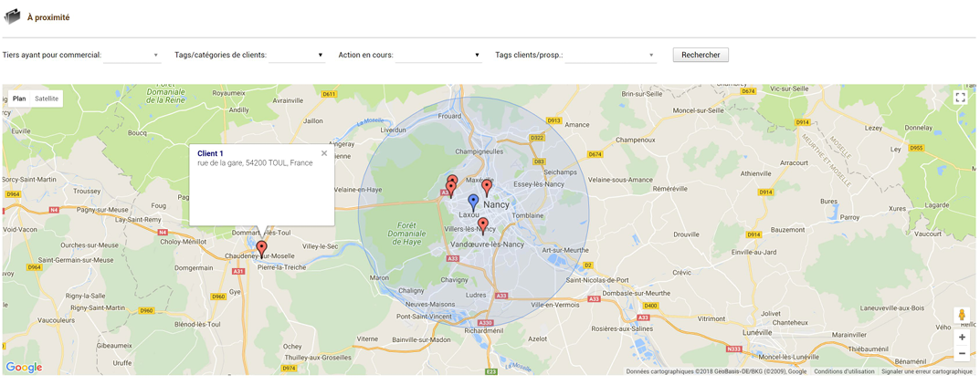Screen dimensions: 980x385
Task: Select the Street View pegman icon
Action: pos(961,316)
